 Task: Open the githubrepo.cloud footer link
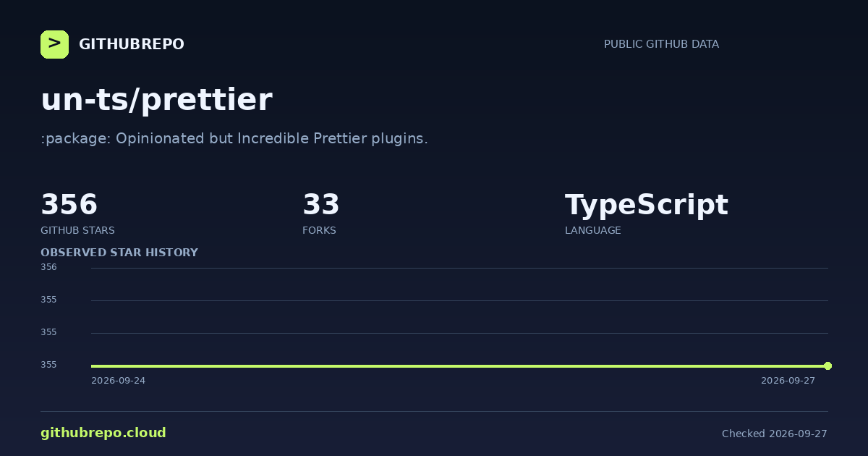103,433
